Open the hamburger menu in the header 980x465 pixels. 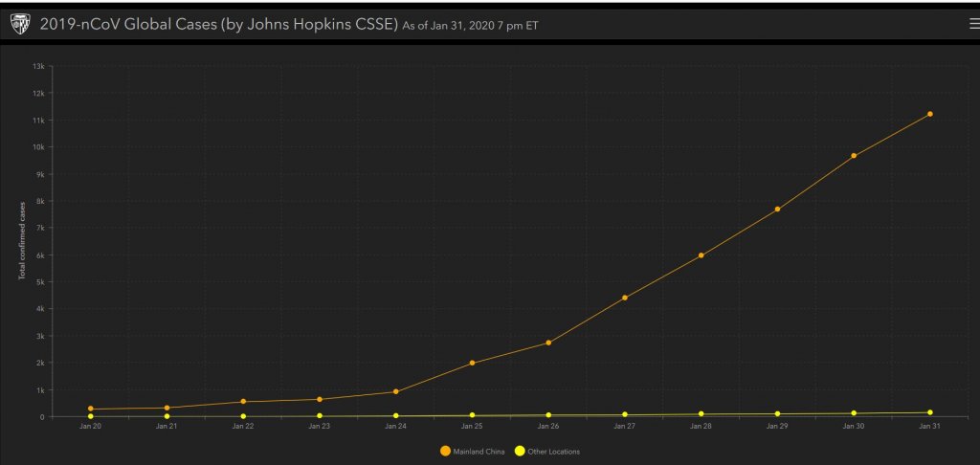[x=973, y=25]
